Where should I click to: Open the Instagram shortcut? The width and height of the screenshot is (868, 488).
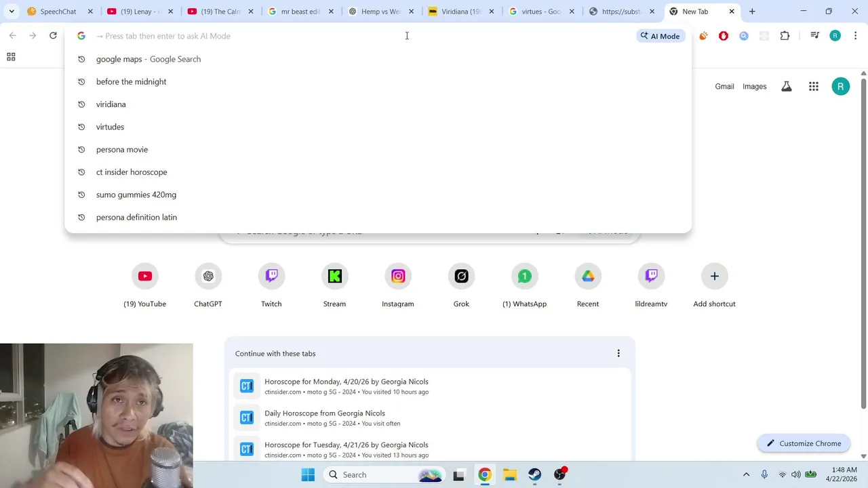coord(398,285)
